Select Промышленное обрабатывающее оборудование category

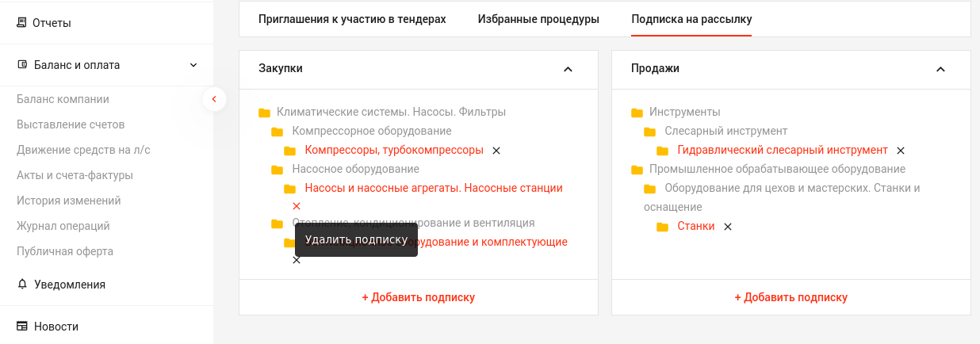(x=777, y=169)
